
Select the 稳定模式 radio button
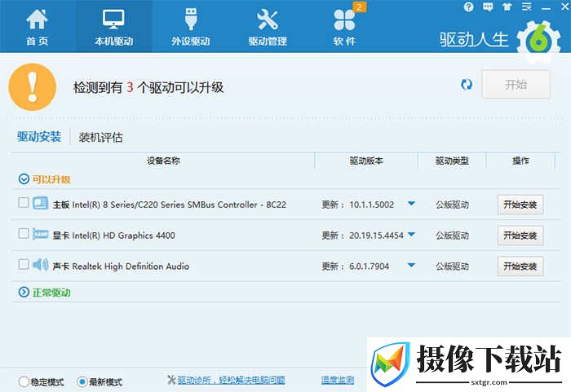[24, 381]
